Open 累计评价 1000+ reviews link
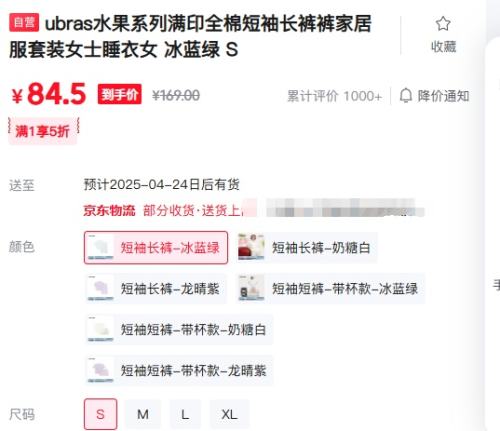The image size is (500, 431). tap(334, 96)
